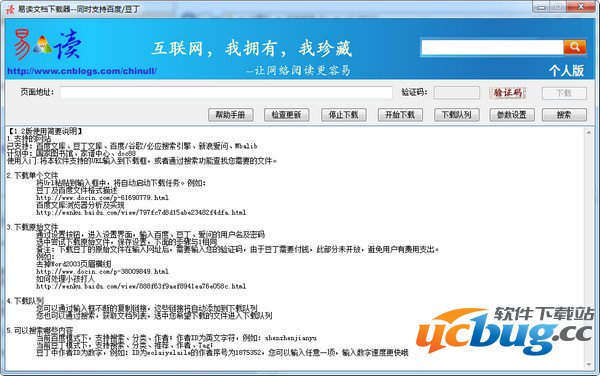This screenshot has width=600, height=376.
Task: Click the 个人版 label in banner
Action: 566,70
